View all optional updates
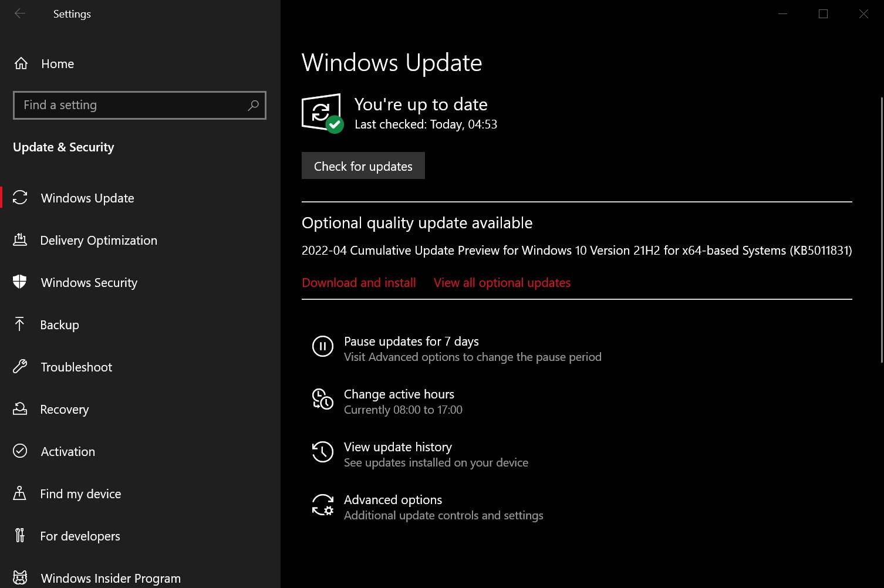Viewport: 884px width, 588px height. click(502, 282)
